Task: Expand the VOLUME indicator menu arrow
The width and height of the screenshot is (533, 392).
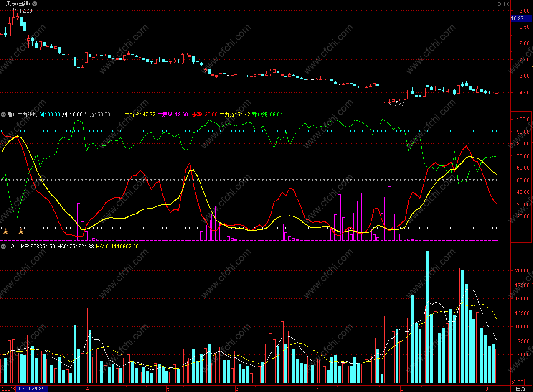Action: coord(4,247)
